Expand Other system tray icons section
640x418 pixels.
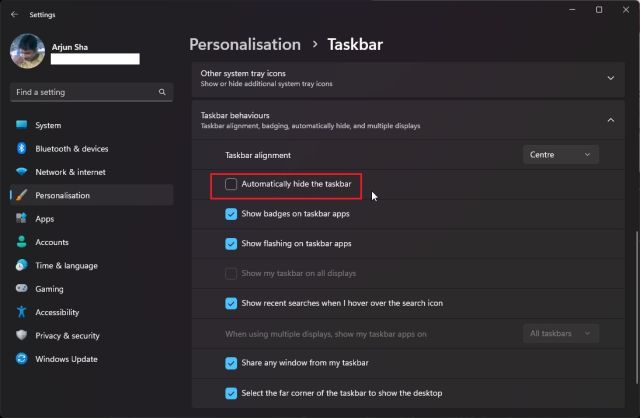610,77
